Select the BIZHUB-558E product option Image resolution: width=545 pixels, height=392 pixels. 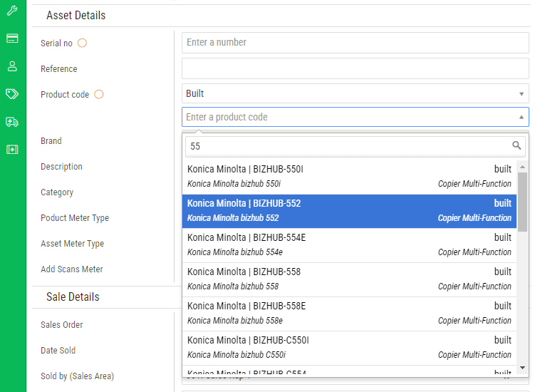[x=349, y=313]
